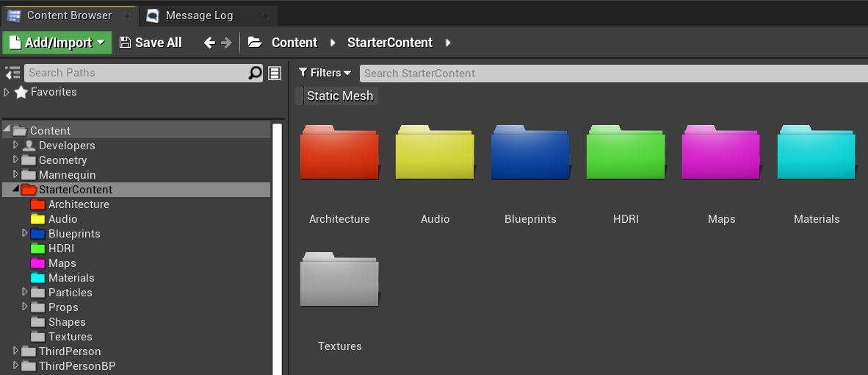
Task: Expand the Blueprints tree folder
Action: pyautogui.click(x=24, y=233)
